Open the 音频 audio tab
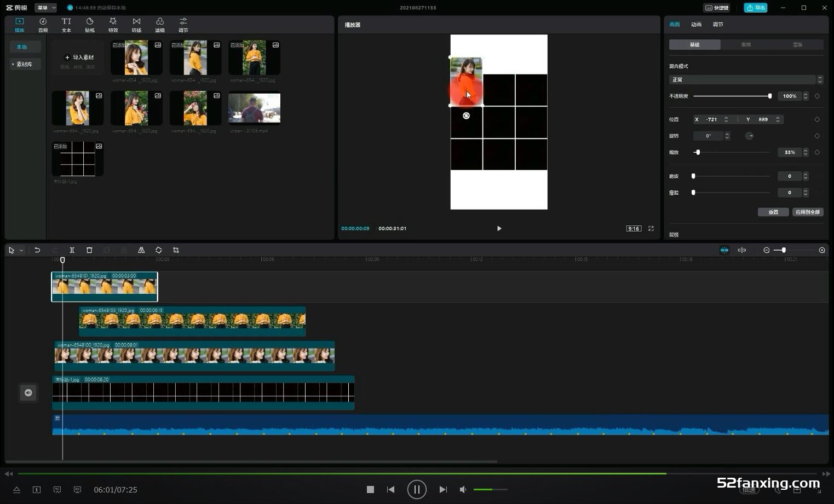Screen dimensions: 834x504 tap(43, 25)
